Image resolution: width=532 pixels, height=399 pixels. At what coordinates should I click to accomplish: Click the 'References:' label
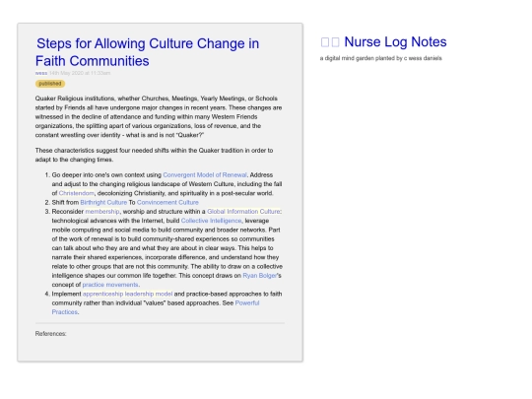pos(51,334)
